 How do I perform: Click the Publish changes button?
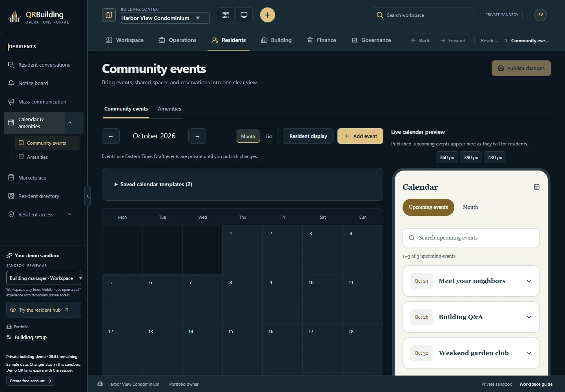[521, 68]
